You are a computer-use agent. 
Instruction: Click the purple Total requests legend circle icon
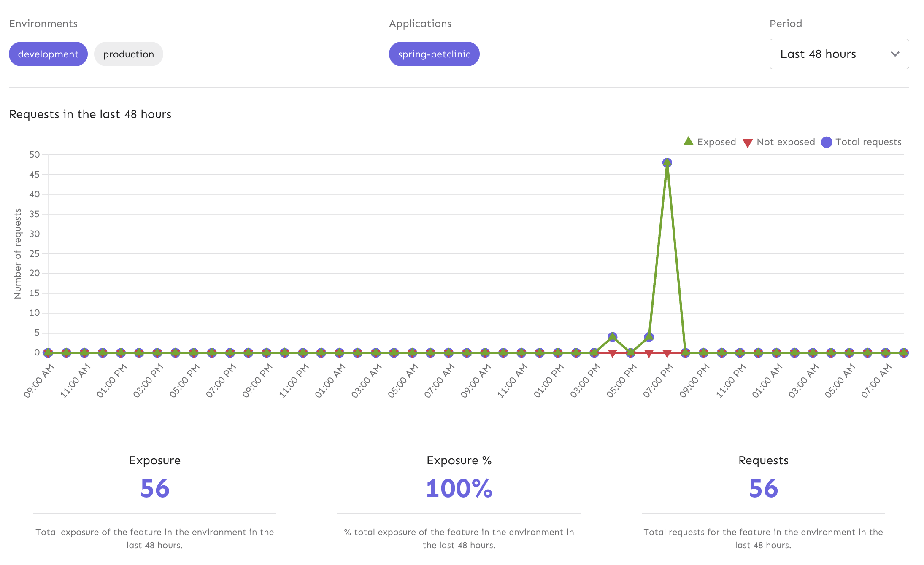tap(827, 142)
